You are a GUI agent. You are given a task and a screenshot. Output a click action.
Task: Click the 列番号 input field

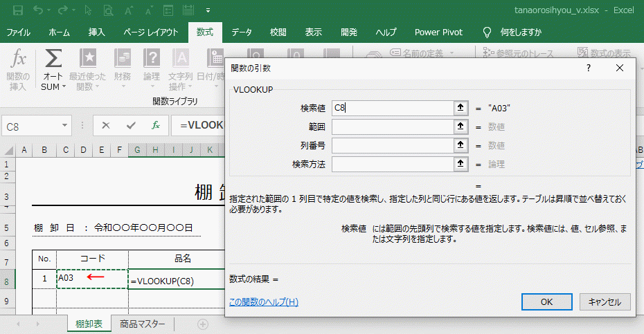[x=393, y=146]
